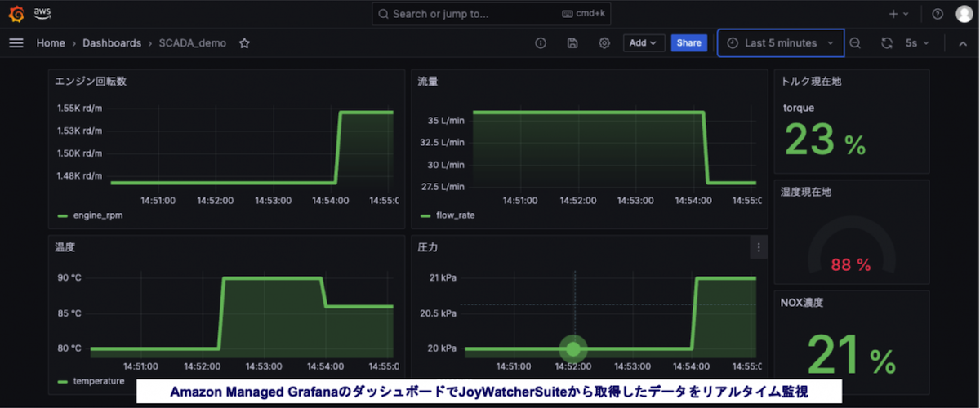The height and width of the screenshot is (408, 980).
Task: Click the NOX濃度 panel title
Action: click(802, 303)
